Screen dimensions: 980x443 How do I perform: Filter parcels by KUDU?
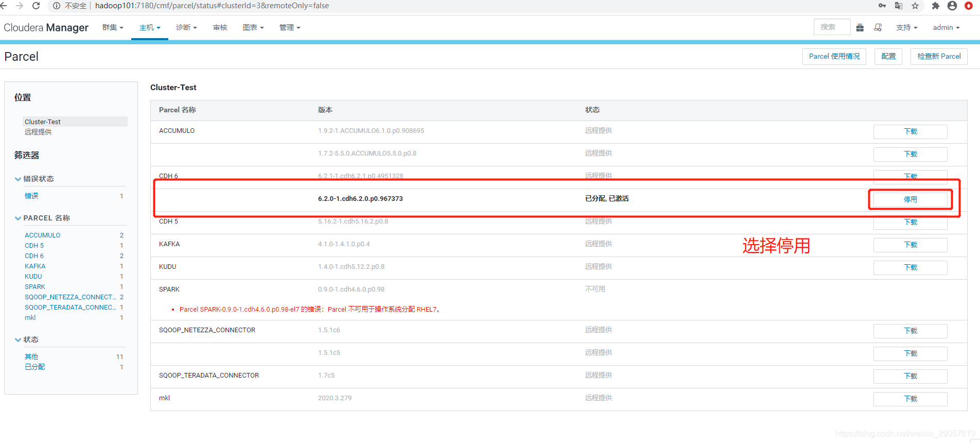pyautogui.click(x=33, y=276)
